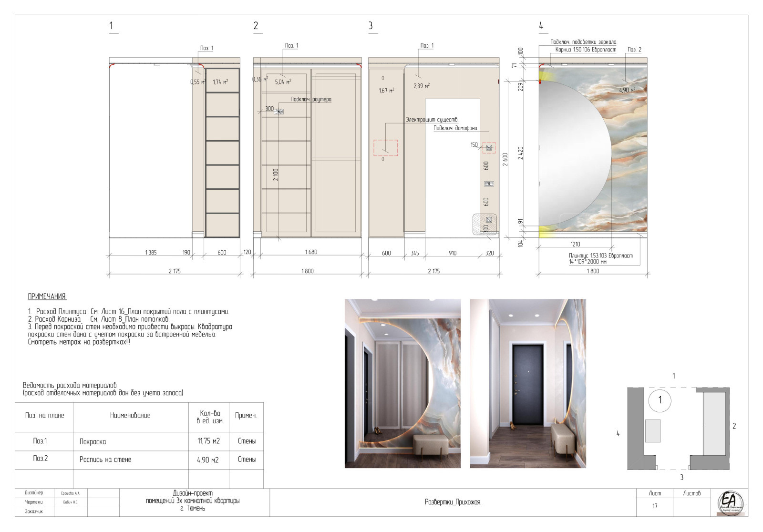Click sheet number 17 in title block

coord(655,506)
